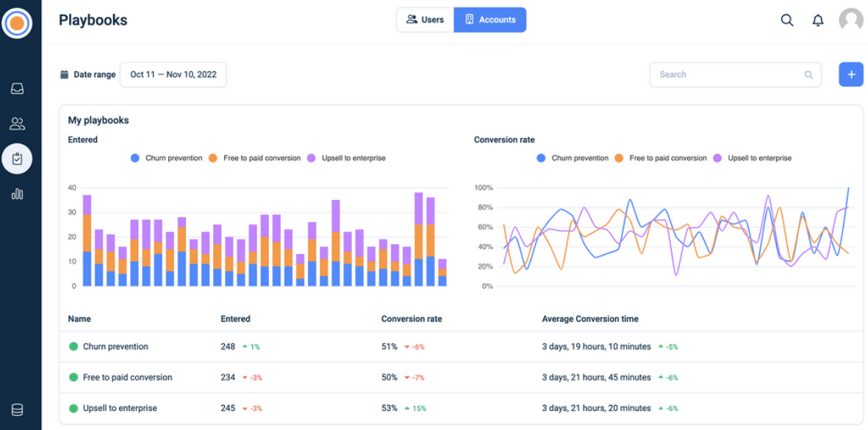868x430 pixels.
Task: Click the Churn prevention blue swatch in Conversion rate legend
Action: 542,158
